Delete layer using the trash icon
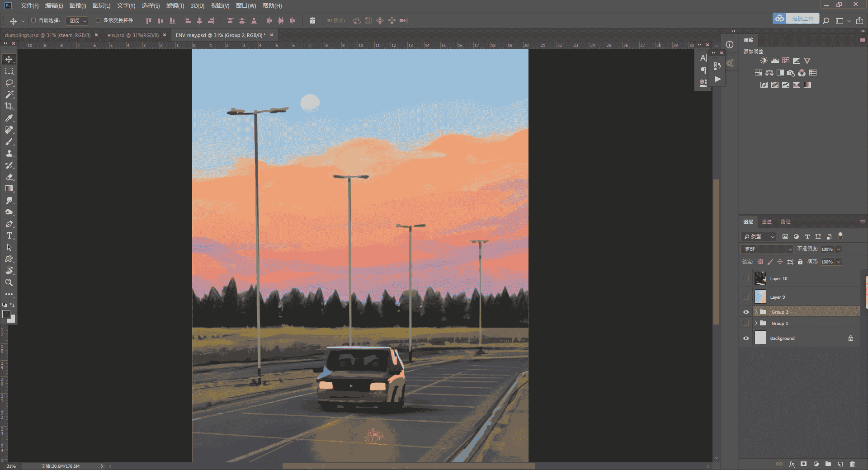Screen dimensions: 868x470 pos(852,464)
